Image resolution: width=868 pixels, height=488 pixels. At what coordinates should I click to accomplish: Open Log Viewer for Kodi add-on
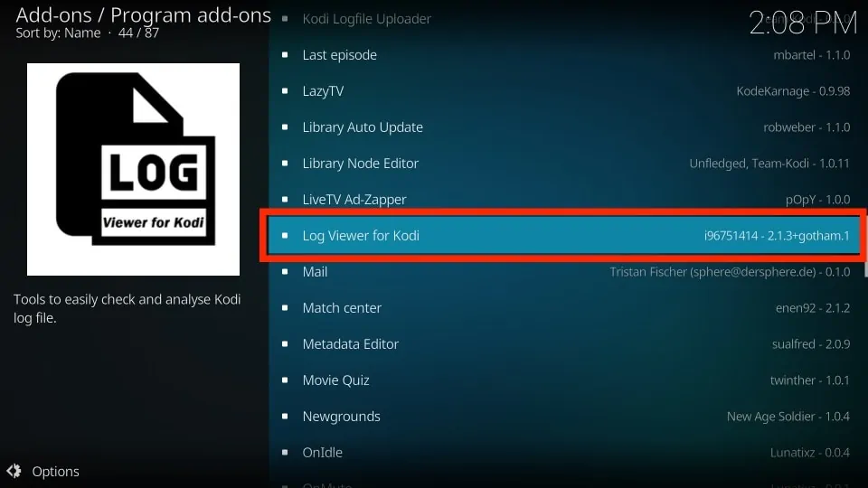click(564, 236)
